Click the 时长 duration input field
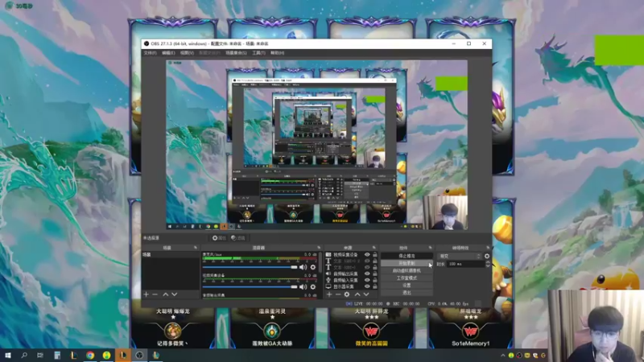This screenshot has height=362, width=644. [x=466, y=264]
